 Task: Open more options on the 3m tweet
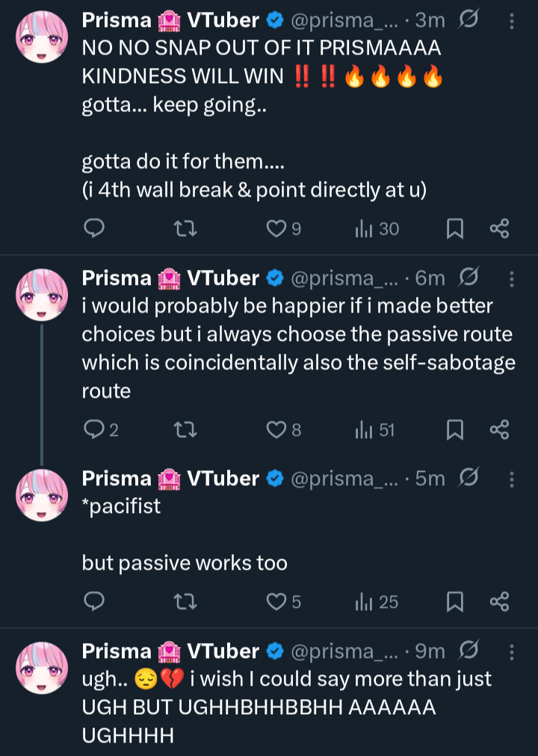512,22
